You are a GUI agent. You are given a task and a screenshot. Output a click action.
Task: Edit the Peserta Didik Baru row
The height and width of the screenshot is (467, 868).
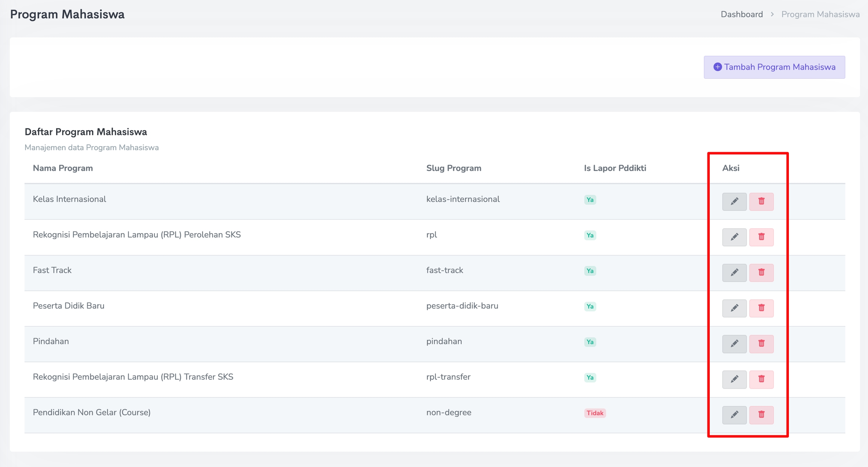(734, 308)
